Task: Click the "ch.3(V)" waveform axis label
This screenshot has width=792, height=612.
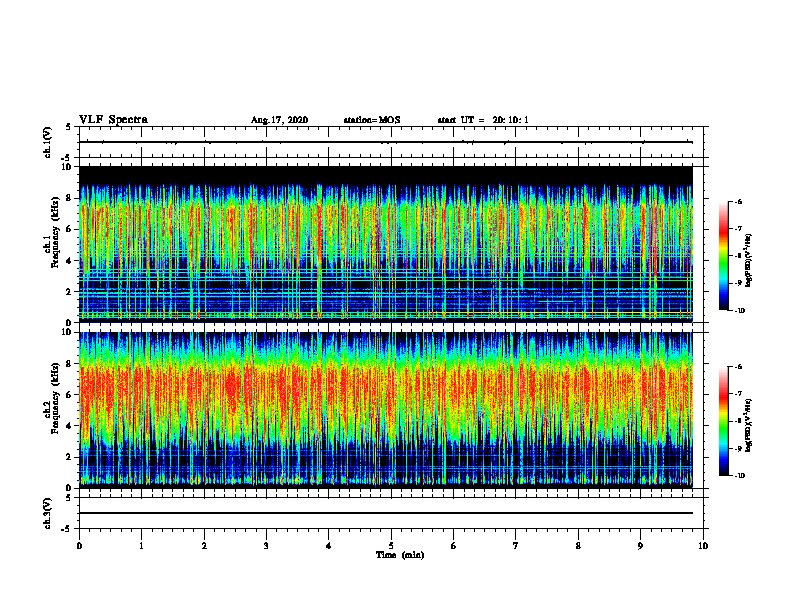Action: [x=48, y=513]
